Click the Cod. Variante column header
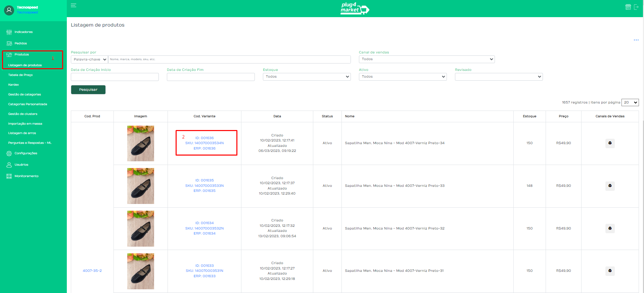644x293 pixels. 204,116
